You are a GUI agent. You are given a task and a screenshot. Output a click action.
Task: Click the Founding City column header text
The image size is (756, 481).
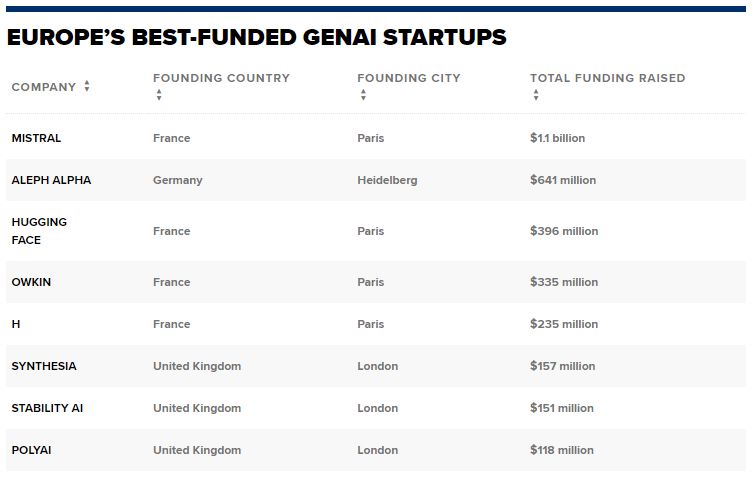click(409, 78)
